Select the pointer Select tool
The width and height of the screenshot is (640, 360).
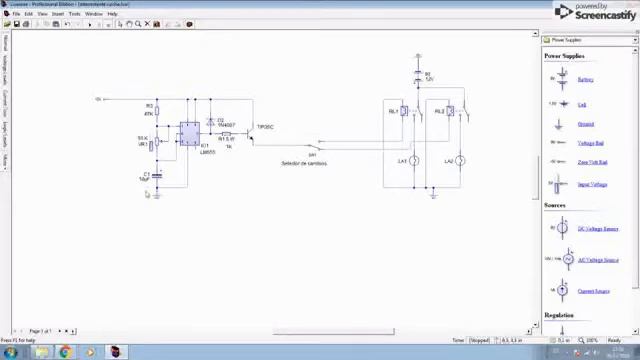point(120,24)
